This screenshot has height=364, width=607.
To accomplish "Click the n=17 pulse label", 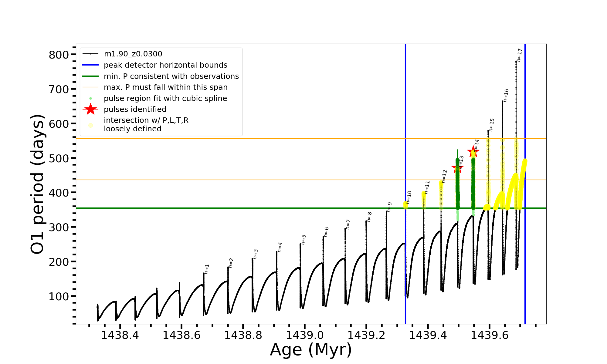I will pos(519,55).
